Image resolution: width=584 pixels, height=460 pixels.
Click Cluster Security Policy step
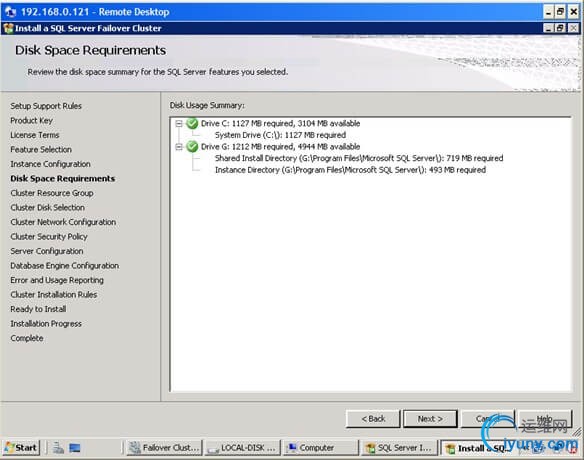click(49, 237)
